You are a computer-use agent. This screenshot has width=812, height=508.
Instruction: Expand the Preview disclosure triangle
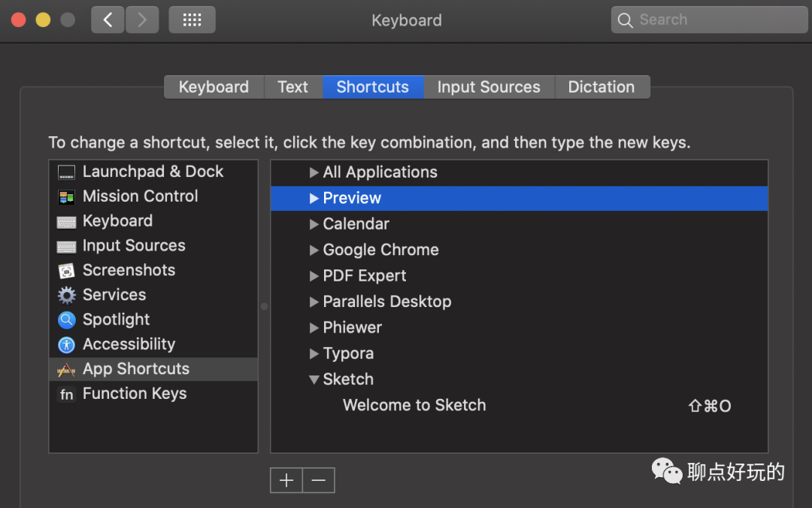click(314, 198)
